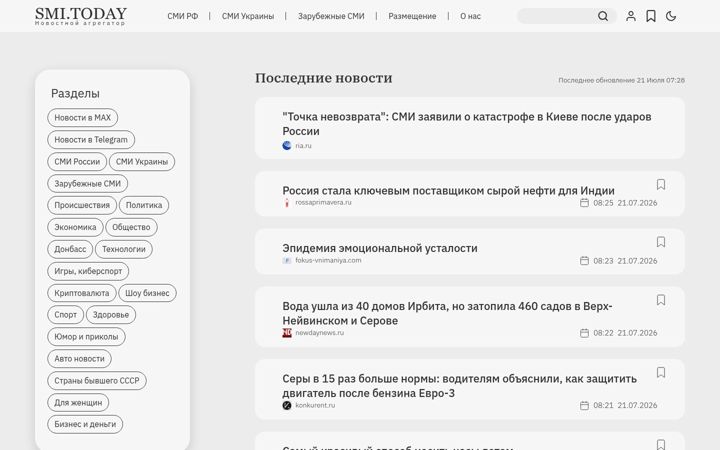Click rossaprimavera.ru source name
Screen dimensions: 720x450
click(x=323, y=202)
